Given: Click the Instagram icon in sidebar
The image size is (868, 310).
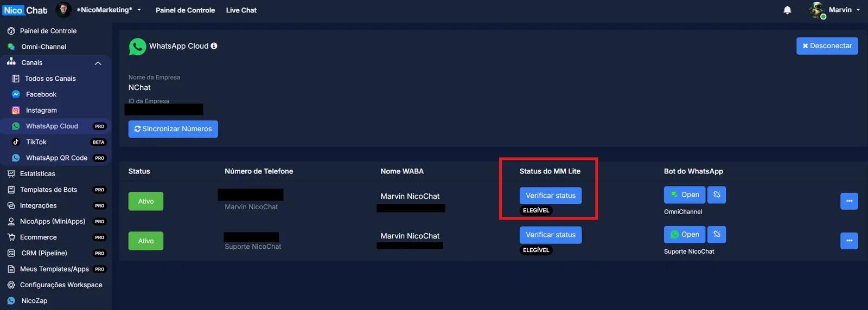Looking at the screenshot, I should click(16, 110).
